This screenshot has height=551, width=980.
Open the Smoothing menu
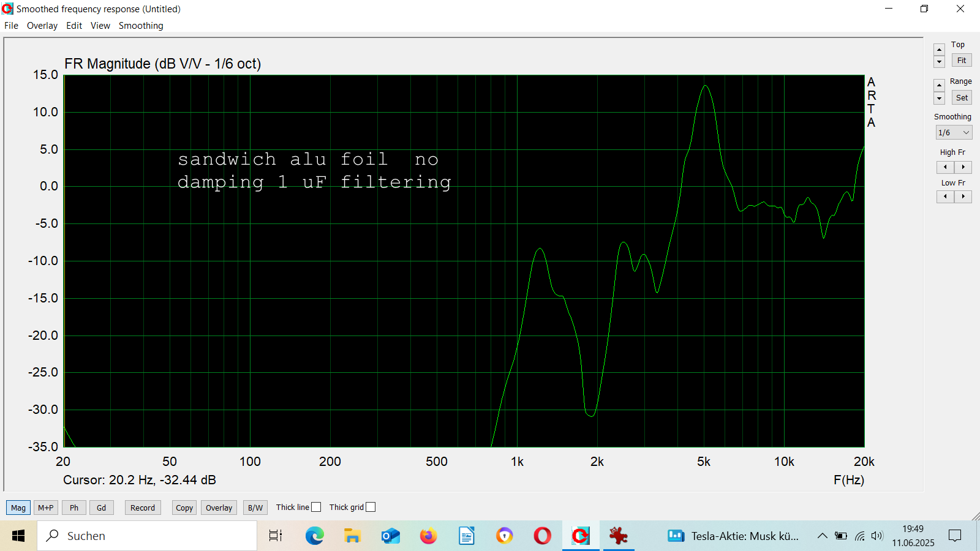141,26
